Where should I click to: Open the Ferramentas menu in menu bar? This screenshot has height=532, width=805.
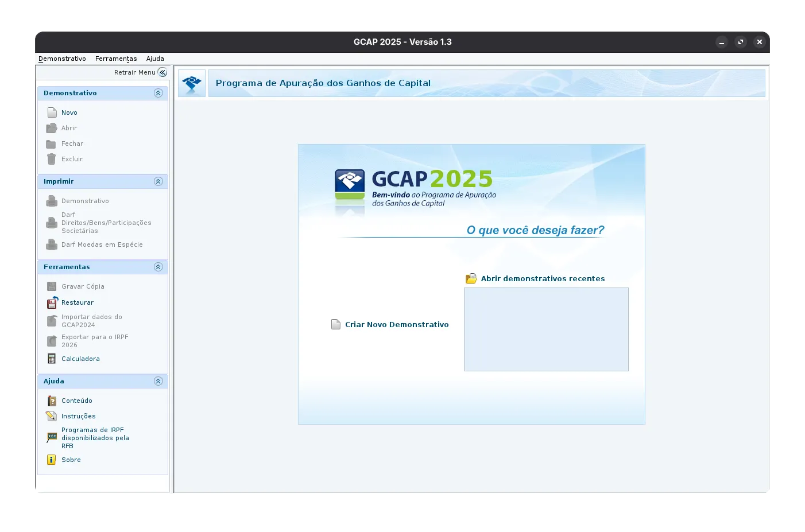pyautogui.click(x=116, y=59)
